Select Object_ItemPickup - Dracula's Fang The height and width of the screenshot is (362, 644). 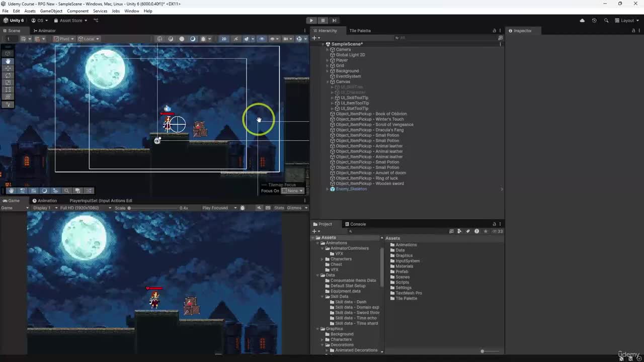tap(369, 130)
